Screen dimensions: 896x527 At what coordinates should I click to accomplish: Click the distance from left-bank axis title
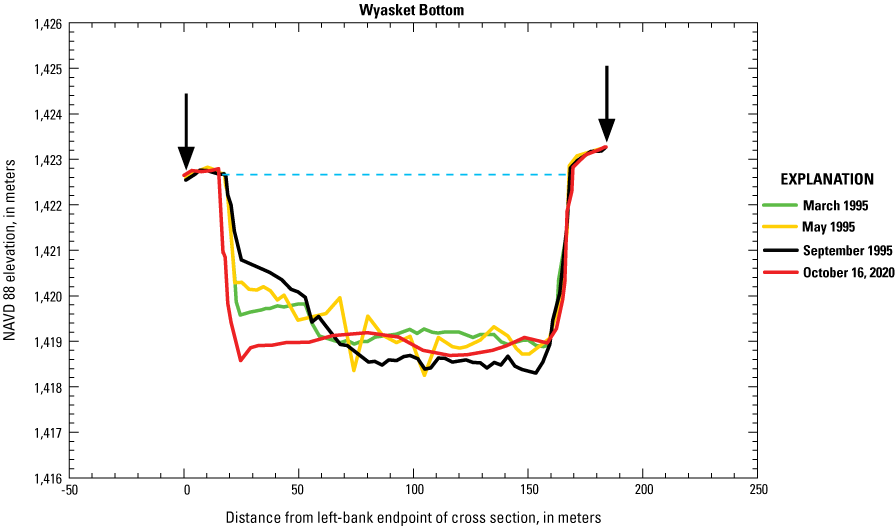click(413, 517)
